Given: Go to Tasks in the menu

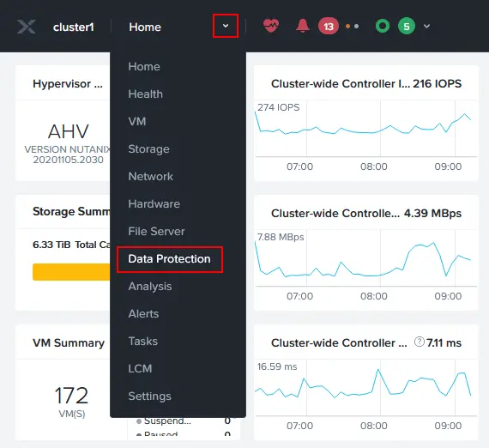Looking at the screenshot, I should click(x=142, y=341).
